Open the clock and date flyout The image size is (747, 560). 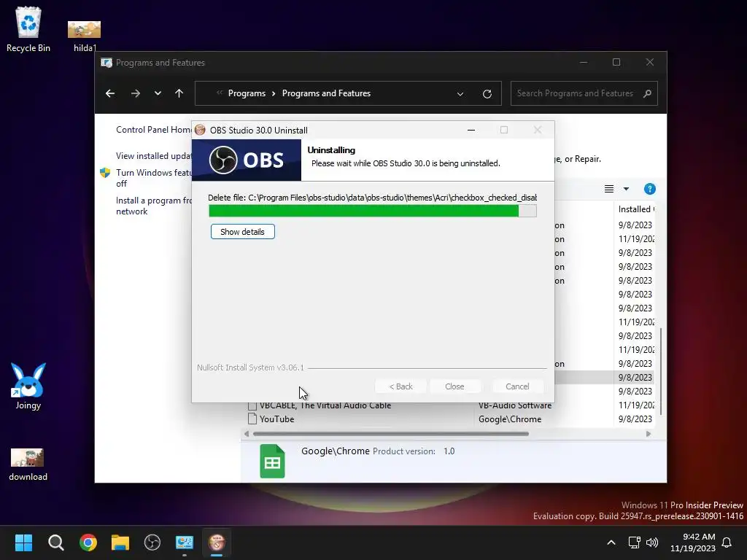click(693, 542)
